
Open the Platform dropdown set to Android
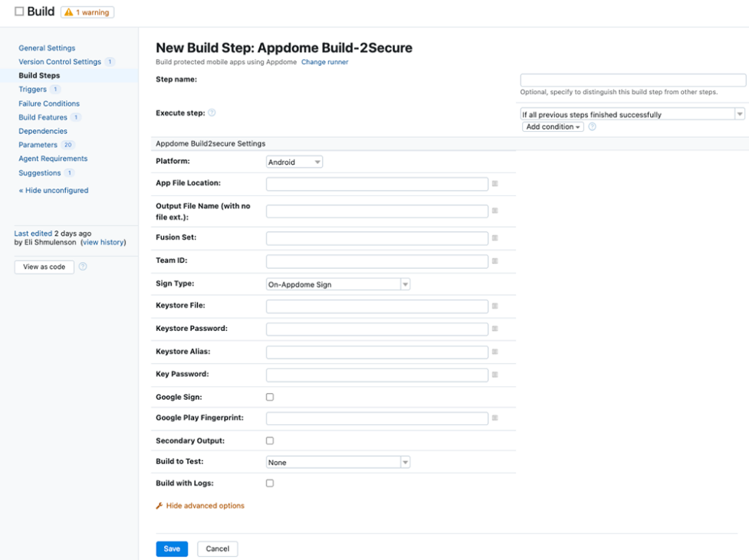coord(294,162)
